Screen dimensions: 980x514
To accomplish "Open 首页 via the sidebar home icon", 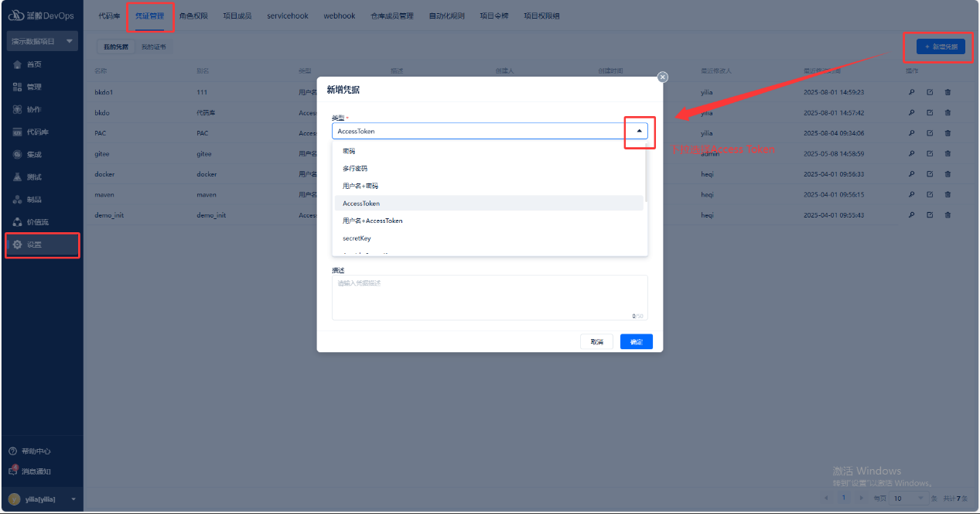I will [18, 64].
